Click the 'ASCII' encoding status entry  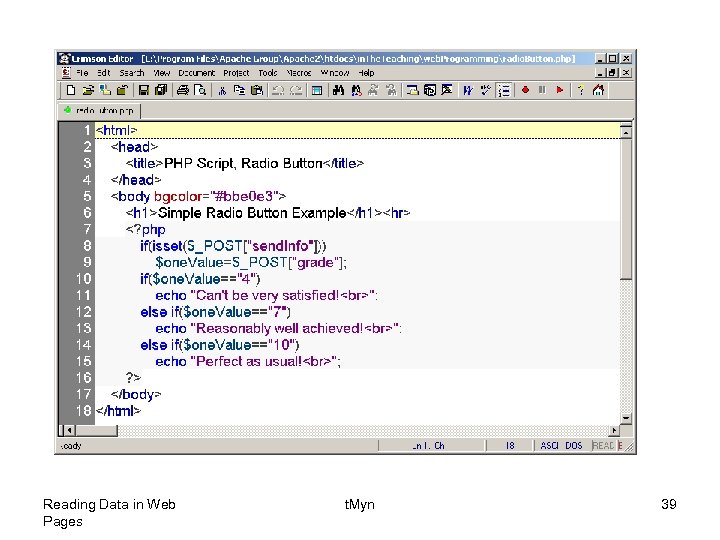pyautogui.click(x=549, y=445)
